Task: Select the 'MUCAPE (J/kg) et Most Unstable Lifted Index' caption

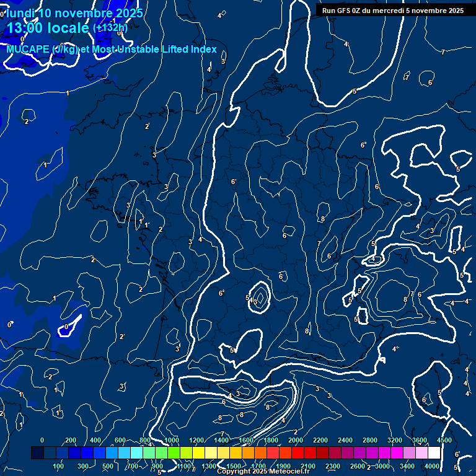Action: [112, 49]
